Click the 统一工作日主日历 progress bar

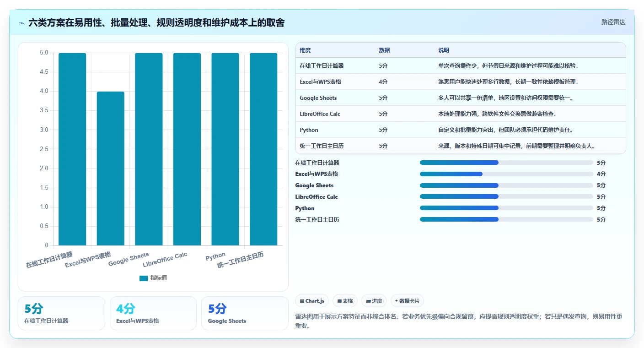[506, 220]
